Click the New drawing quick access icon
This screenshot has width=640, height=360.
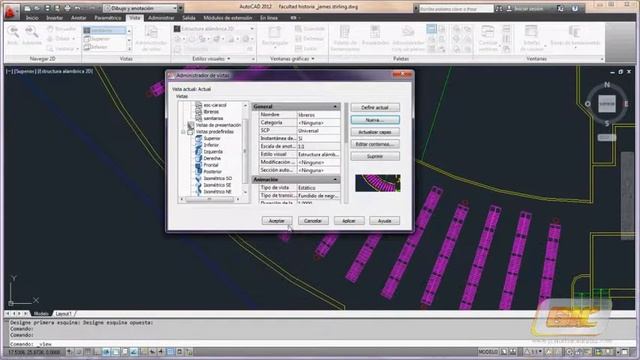tap(27, 8)
